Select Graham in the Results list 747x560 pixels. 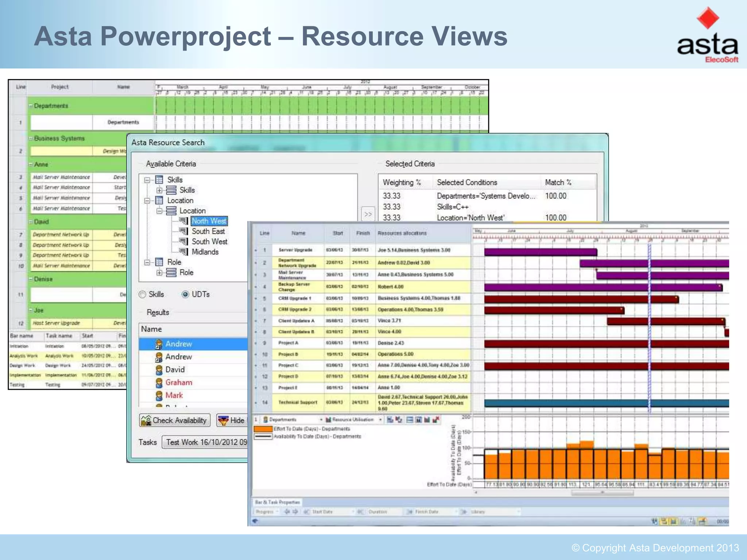point(193,382)
